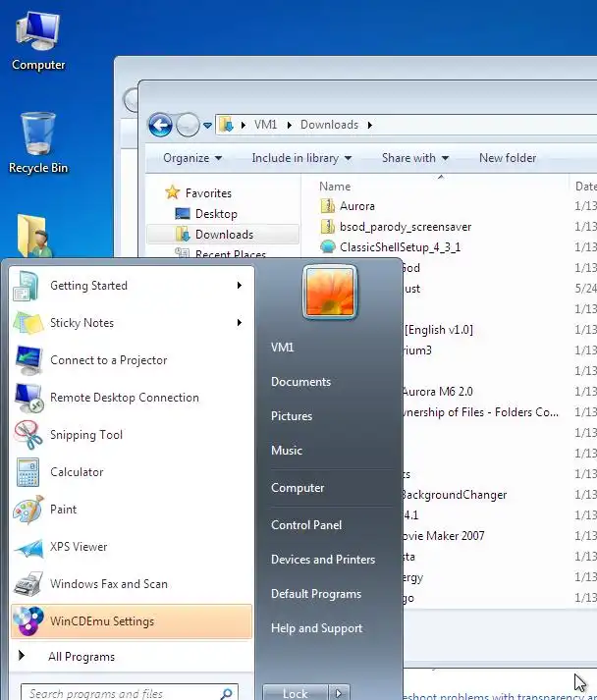Open Pictures from Start menu
Image resolution: width=597 pixels, height=700 pixels.
(291, 416)
